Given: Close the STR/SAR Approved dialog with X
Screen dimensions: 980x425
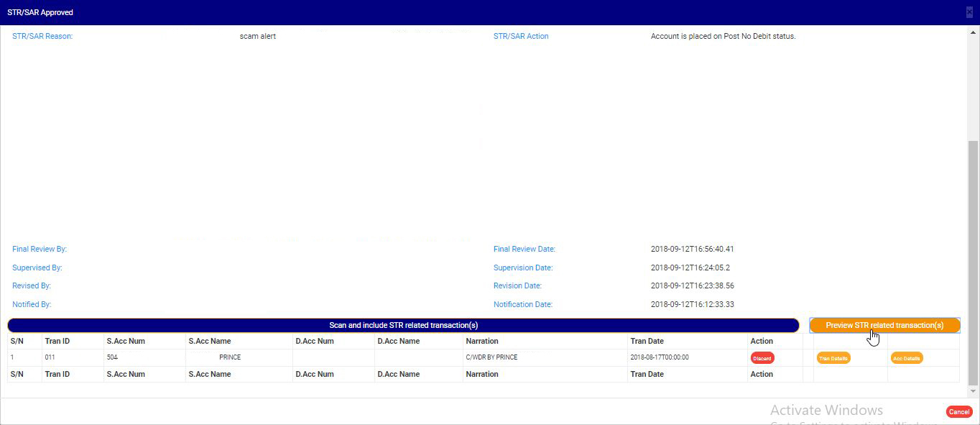Looking at the screenshot, I should point(969,12).
